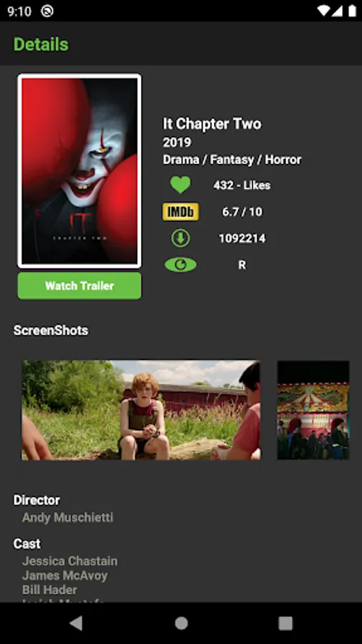The image size is (362, 644).
Task: Open the It Chapter Two poster image
Action: 79,171
